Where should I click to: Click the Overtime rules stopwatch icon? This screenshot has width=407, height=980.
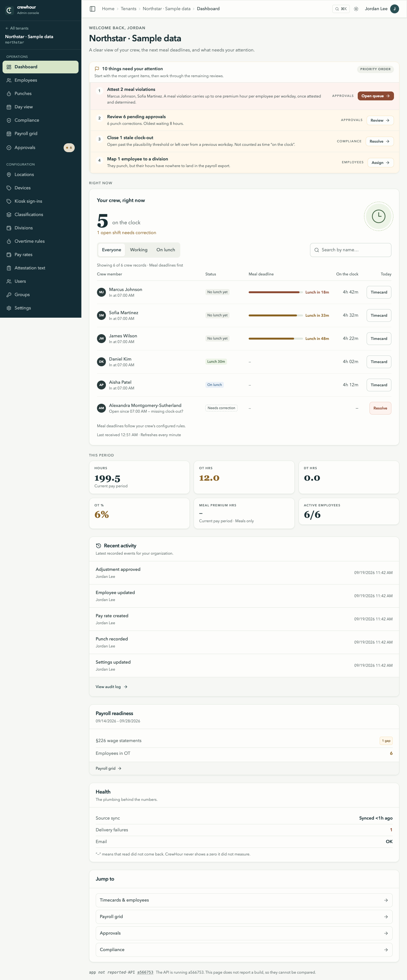click(9, 241)
